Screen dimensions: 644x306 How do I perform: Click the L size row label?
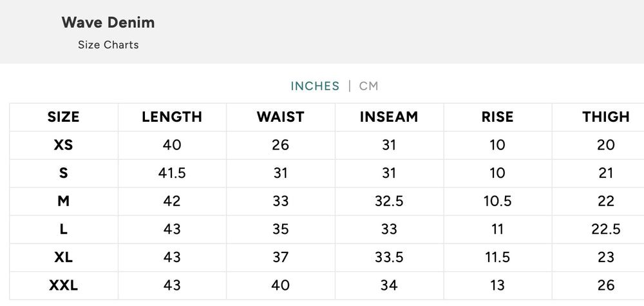click(x=63, y=229)
